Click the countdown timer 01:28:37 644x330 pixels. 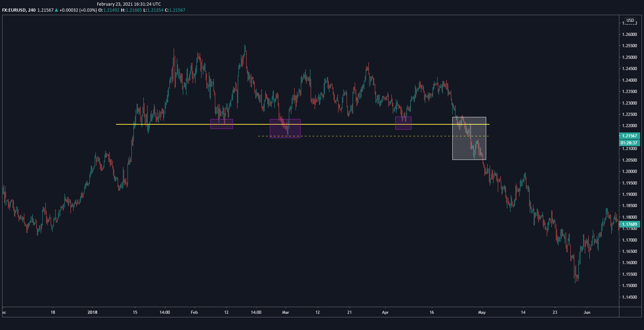(x=630, y=143)
